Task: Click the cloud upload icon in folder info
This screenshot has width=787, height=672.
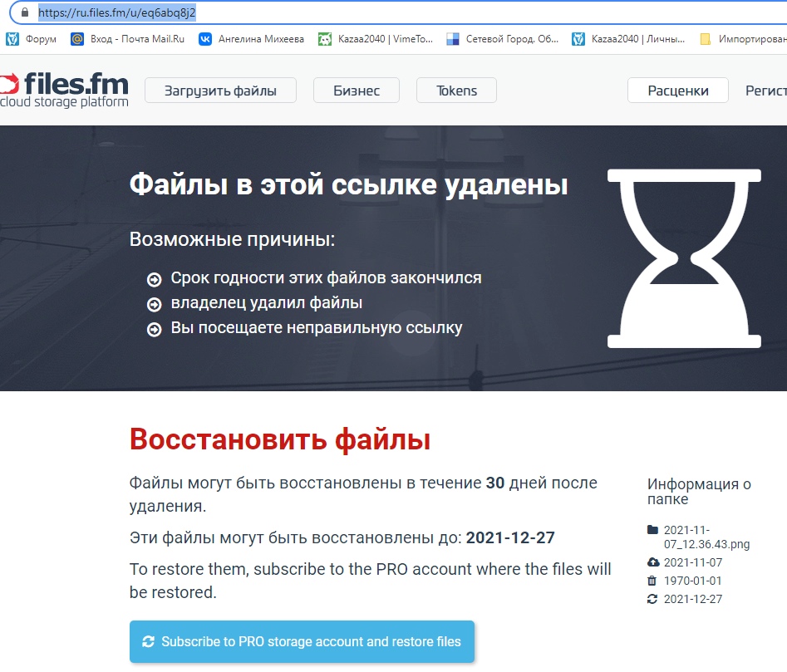Action: [652, 562]
